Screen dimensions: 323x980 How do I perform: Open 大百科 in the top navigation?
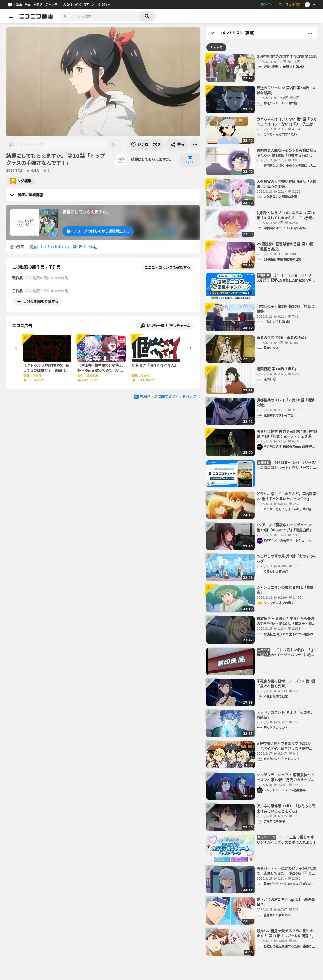coord(68,5)
